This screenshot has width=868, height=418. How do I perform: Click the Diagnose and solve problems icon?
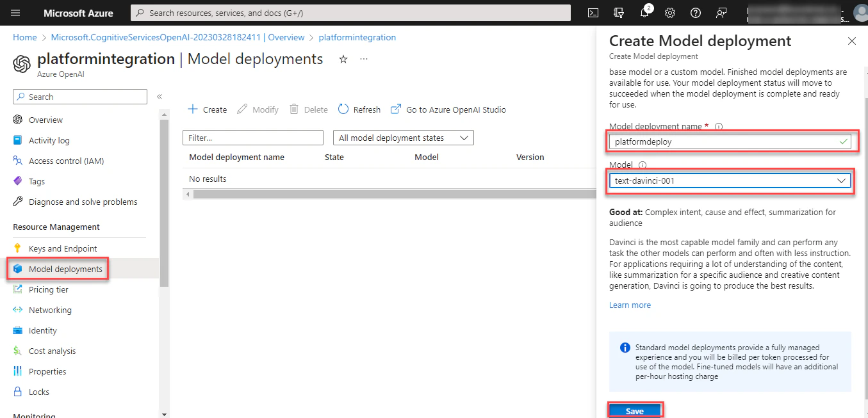(18, 202)
